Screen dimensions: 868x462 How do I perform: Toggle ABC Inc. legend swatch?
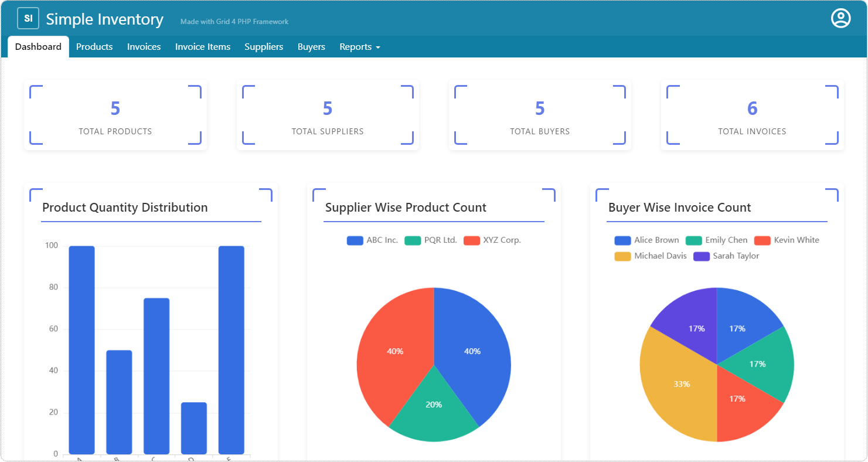click(355, 240)
